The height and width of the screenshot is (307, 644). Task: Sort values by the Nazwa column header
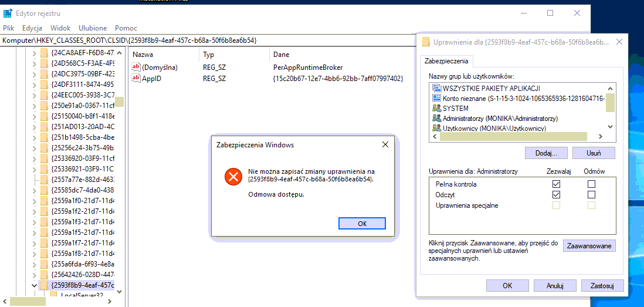(x=164, y=54)
